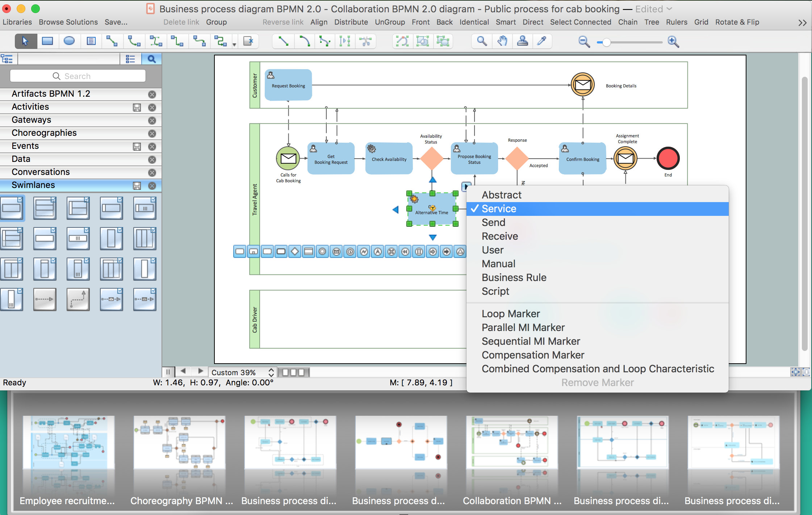812x515 pixels.
Task: Click the magnifier search tab in library panel
Action: [151, 59]
